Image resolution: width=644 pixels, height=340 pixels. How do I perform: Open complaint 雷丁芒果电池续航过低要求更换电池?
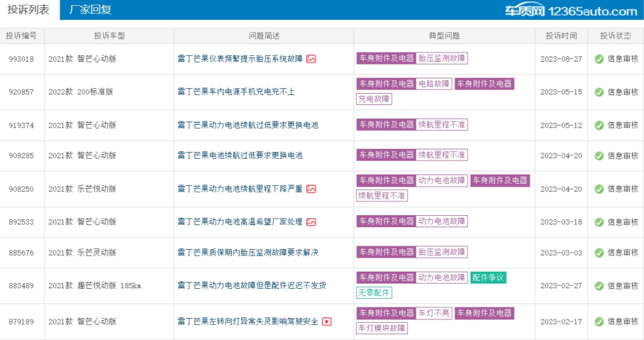[x=240, y=155]
